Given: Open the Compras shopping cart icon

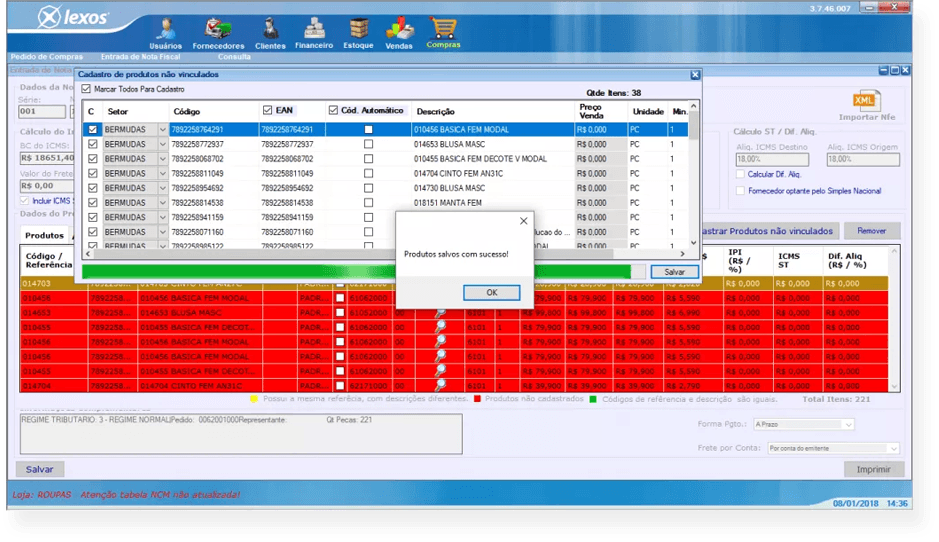Looking at the screenshot, I should 443,33.
